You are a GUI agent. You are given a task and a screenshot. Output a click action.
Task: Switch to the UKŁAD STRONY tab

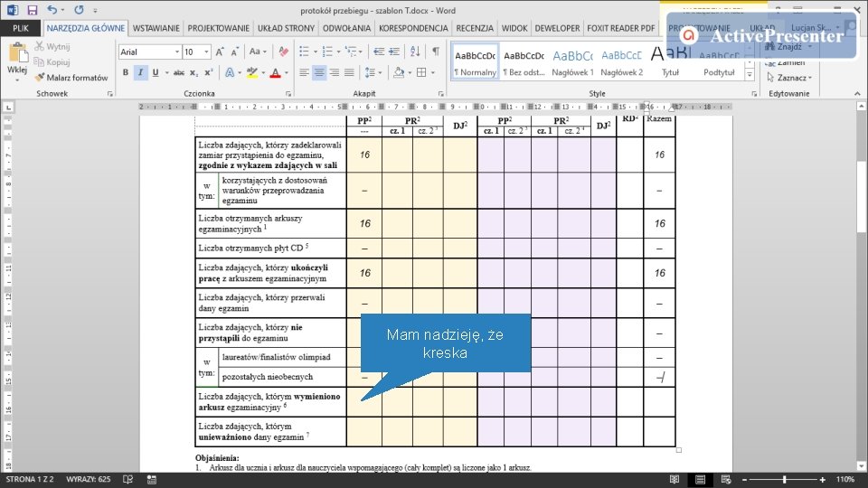coord(287,28)
